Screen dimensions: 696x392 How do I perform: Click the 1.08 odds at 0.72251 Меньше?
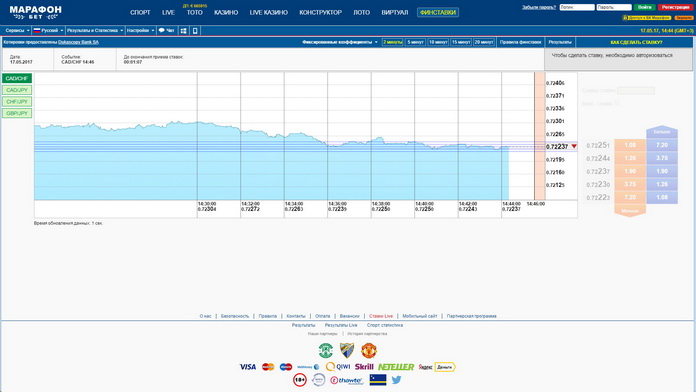(630, 145)
